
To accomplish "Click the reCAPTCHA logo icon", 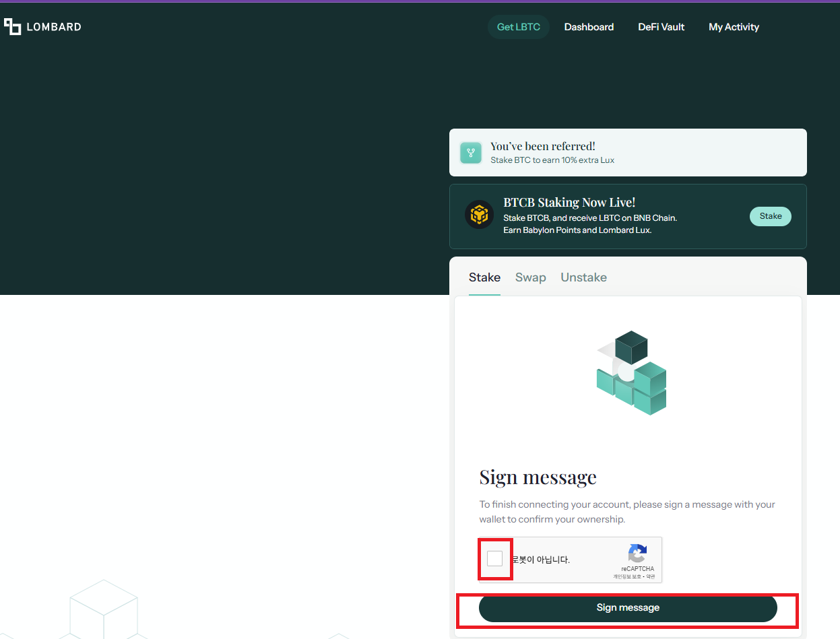I will (x=637, y=553).
